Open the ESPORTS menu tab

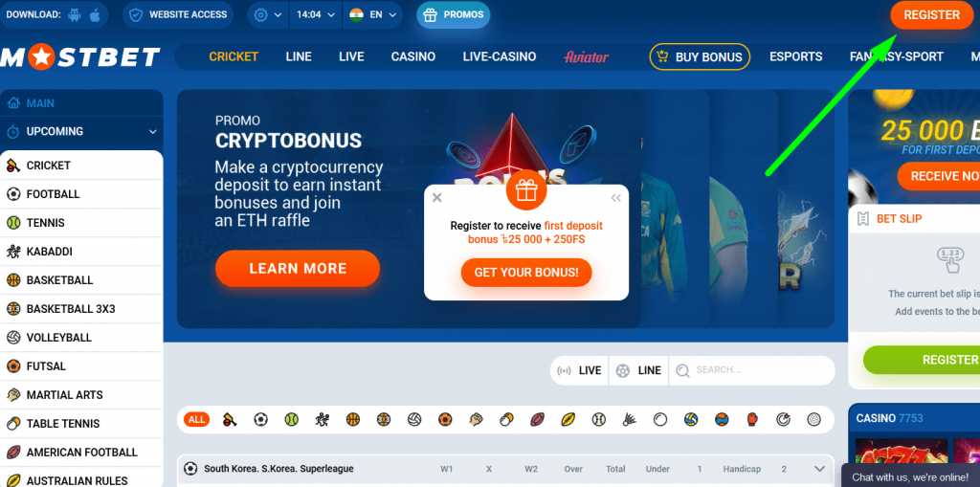[x=795, y=56]
